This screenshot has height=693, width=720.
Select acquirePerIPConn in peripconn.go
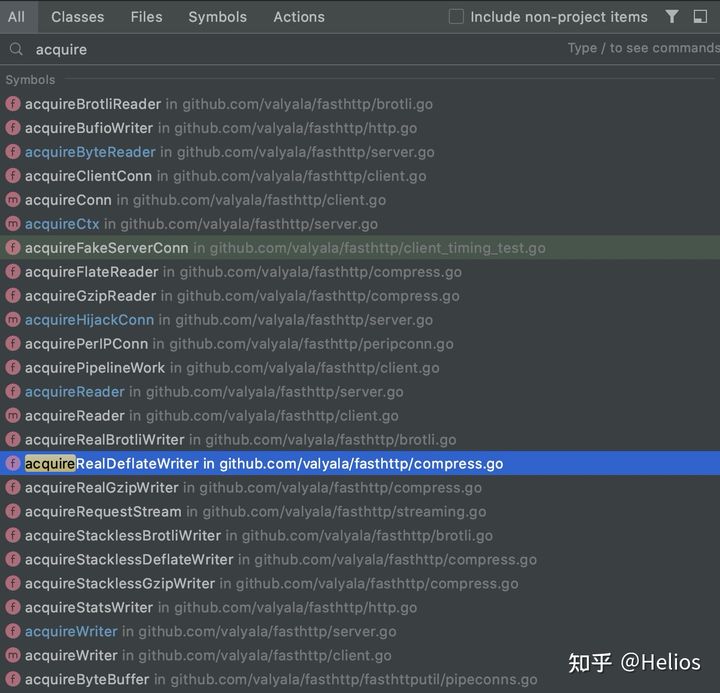coord(360,344)
